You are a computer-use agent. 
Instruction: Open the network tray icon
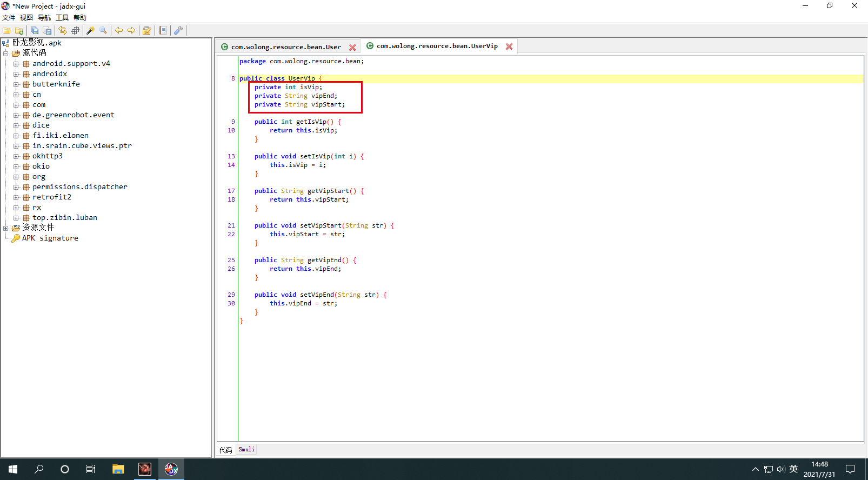[x=768, y=469]
